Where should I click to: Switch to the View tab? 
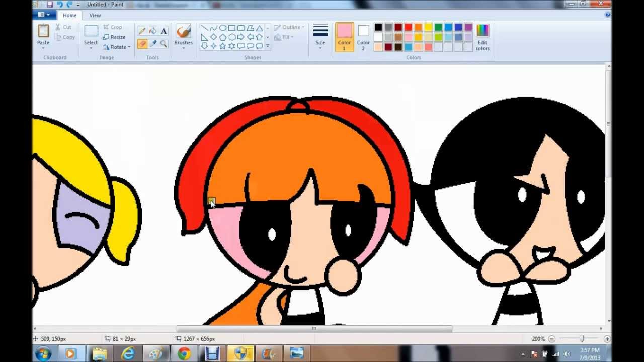coord(95,16)
